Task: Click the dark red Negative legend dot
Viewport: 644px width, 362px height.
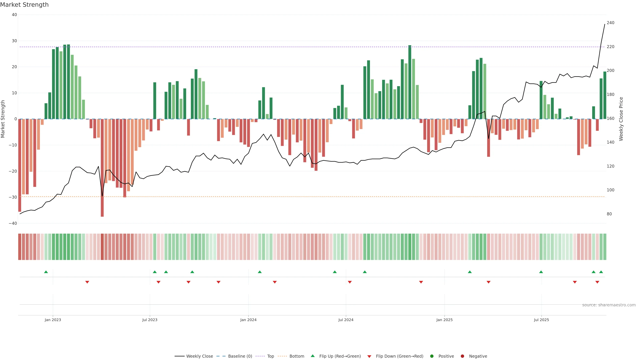Action: tap(462, 356)
